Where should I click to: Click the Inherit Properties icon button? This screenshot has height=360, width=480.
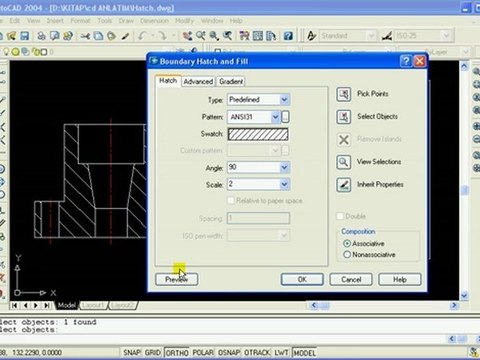[x=344, y=185]
